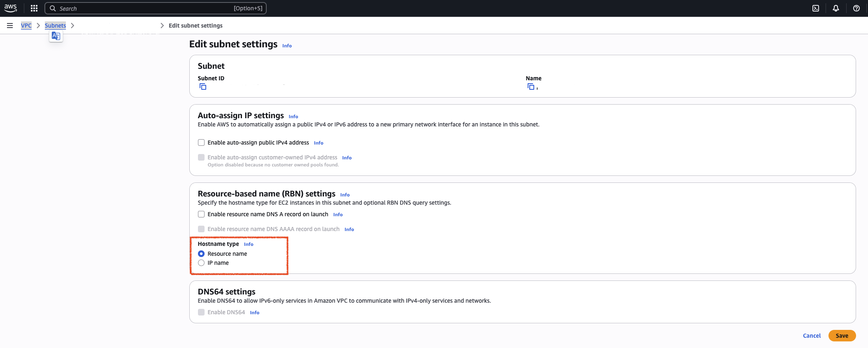Select the IP name hostname type
868x348 pixels.
[x=201, y=263]
